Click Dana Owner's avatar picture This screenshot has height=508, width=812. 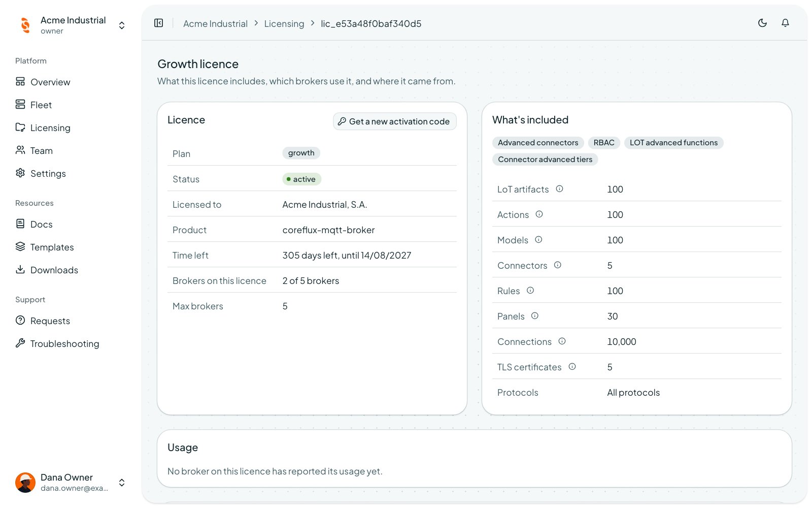click(x=25, y=482)
